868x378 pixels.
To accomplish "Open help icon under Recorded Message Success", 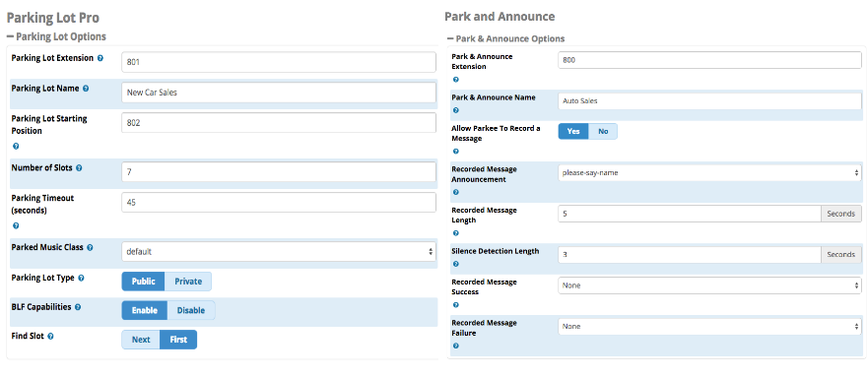I will 455,305.
